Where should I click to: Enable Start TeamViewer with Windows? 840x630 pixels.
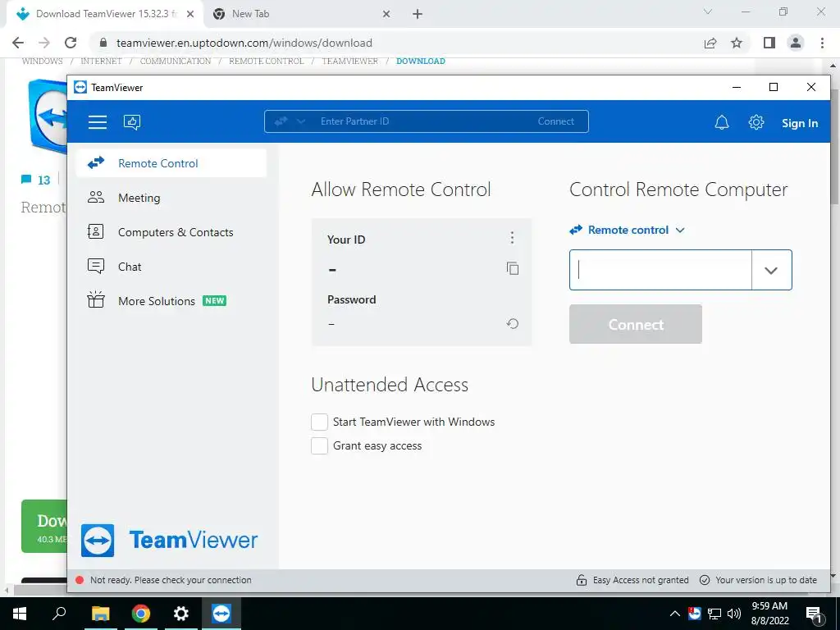coord(319,422)
